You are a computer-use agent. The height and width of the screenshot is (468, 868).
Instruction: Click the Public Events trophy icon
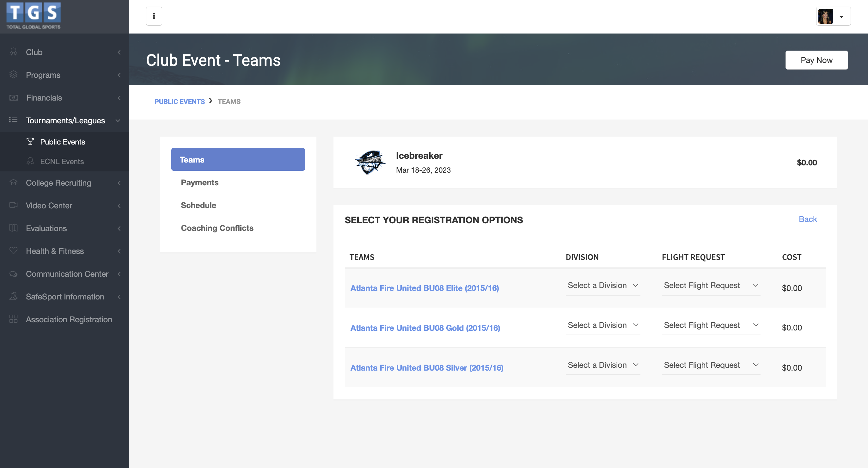point(30,142)
